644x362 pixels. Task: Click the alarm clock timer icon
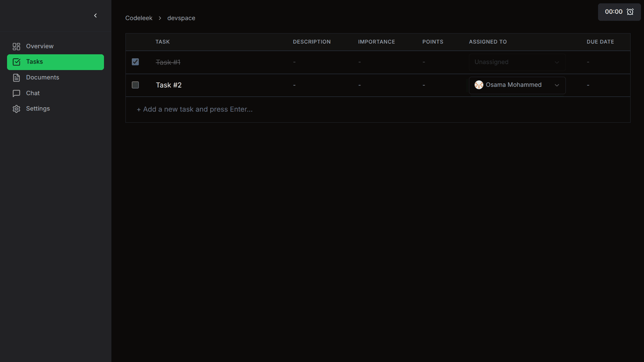631,11
